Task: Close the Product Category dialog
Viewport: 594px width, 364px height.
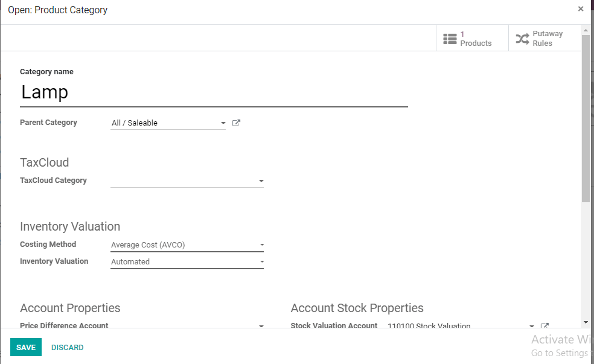Action: pyautogui.click(x=581, y=9)
